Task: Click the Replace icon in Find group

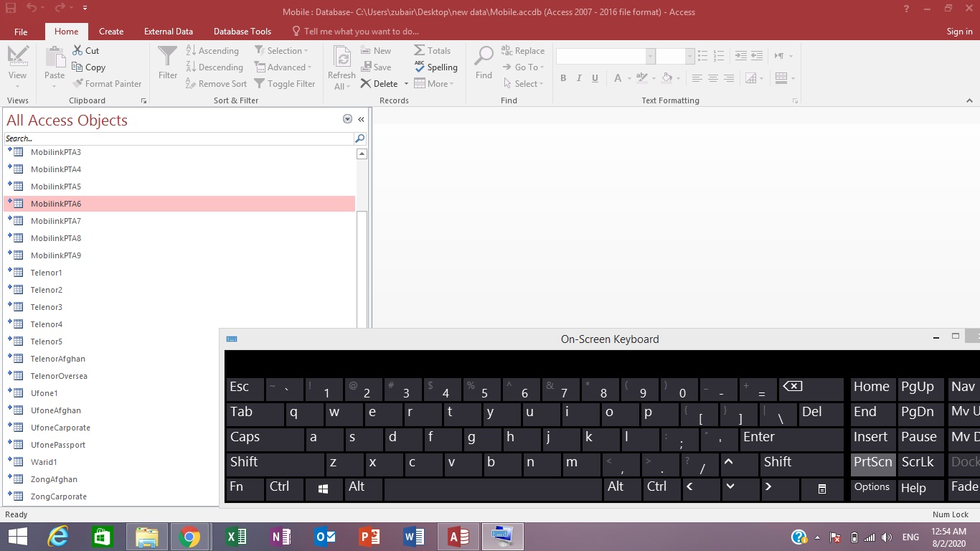Action: (508, 50)
